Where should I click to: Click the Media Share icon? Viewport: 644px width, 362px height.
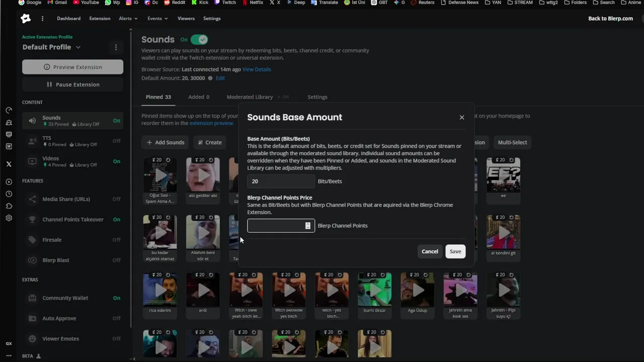32,199
